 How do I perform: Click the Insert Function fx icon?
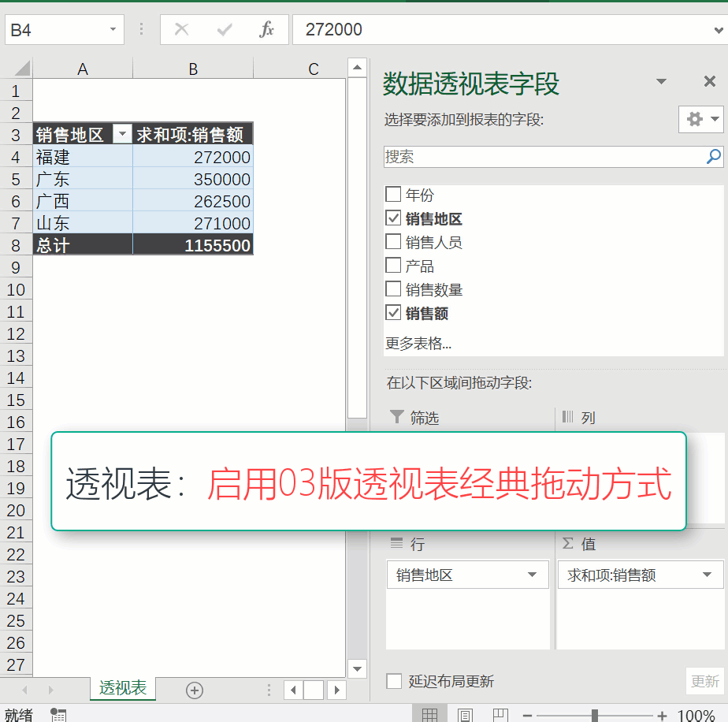tap(267, 30)
